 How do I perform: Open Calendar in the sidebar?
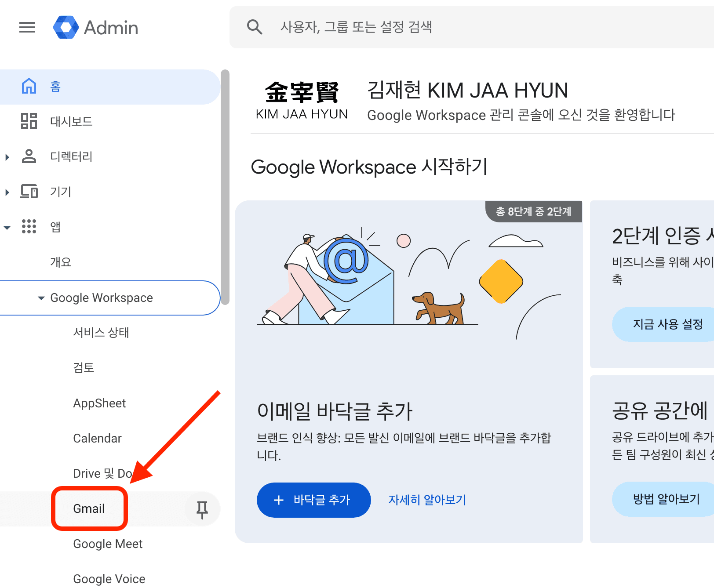97,439
